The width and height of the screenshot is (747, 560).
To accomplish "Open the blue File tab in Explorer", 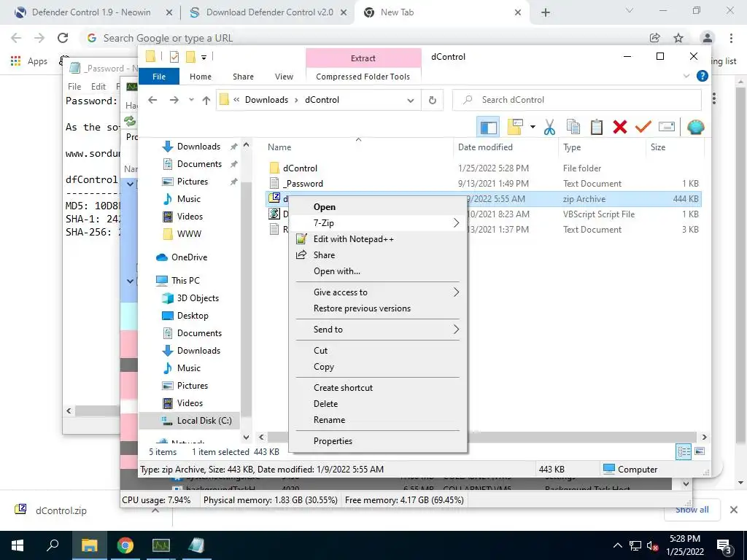I will (x=159, y=76).
